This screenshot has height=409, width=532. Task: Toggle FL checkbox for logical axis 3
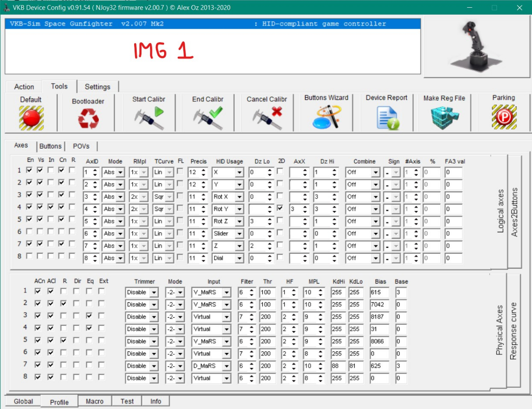pos(180,196)
